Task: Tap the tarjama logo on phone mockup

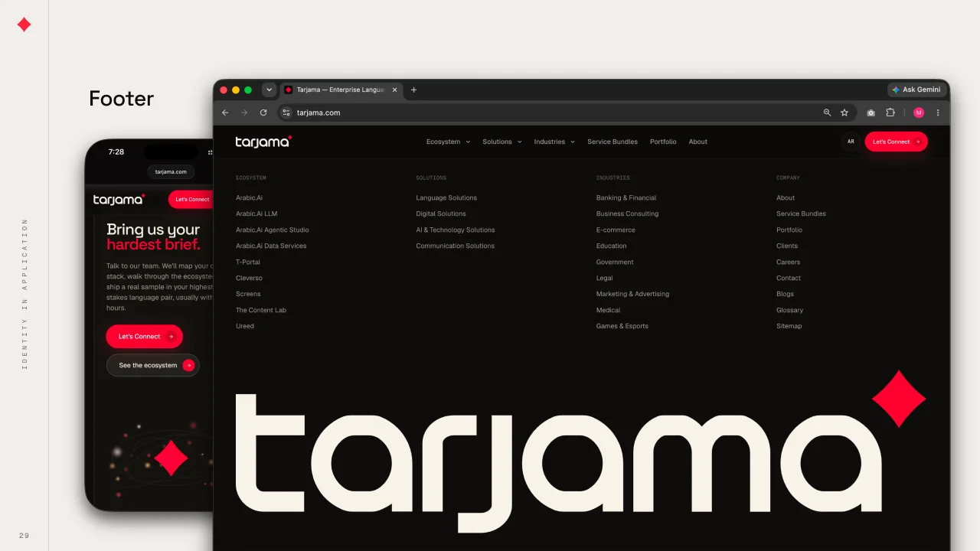Action: (119, 199)
